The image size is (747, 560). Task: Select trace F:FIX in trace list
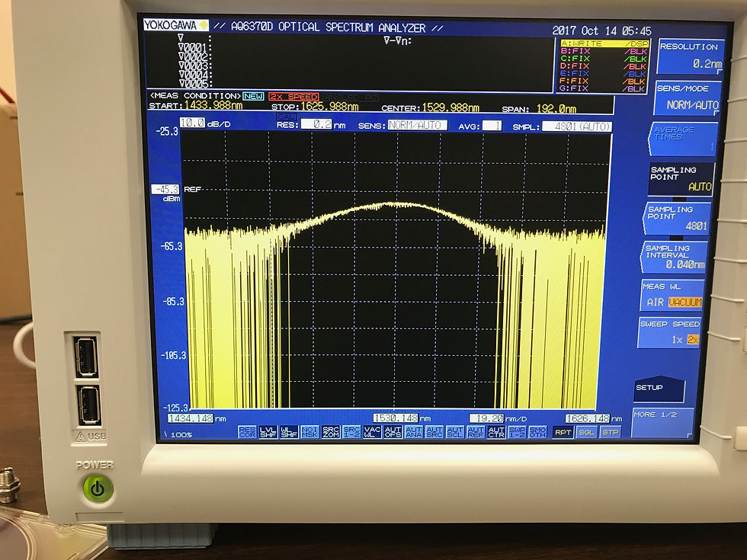pos(604,82)
